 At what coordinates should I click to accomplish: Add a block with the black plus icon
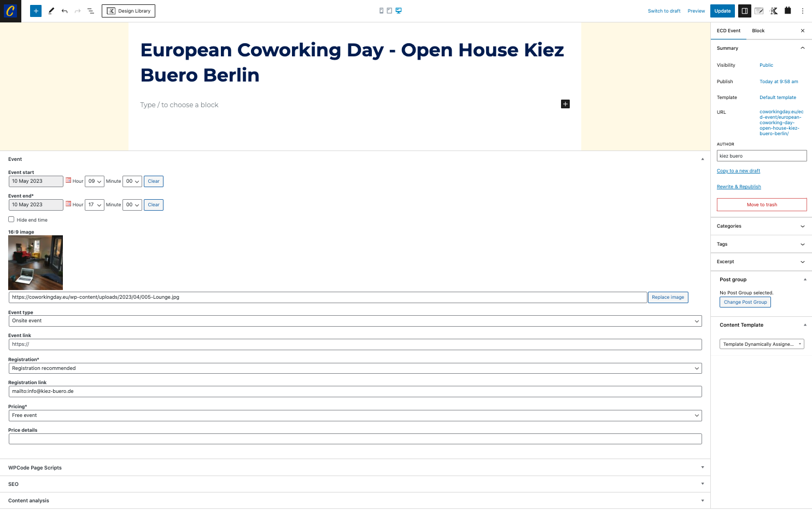coord(565,104)
